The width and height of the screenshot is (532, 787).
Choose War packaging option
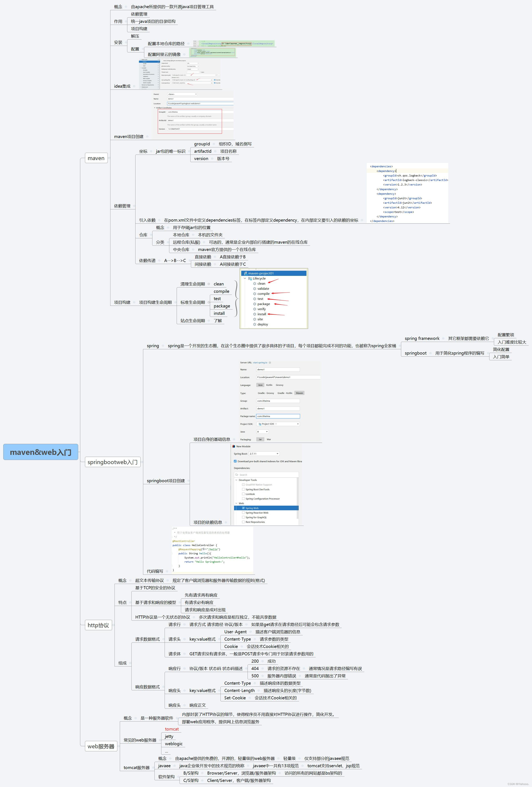click(269, 440)
